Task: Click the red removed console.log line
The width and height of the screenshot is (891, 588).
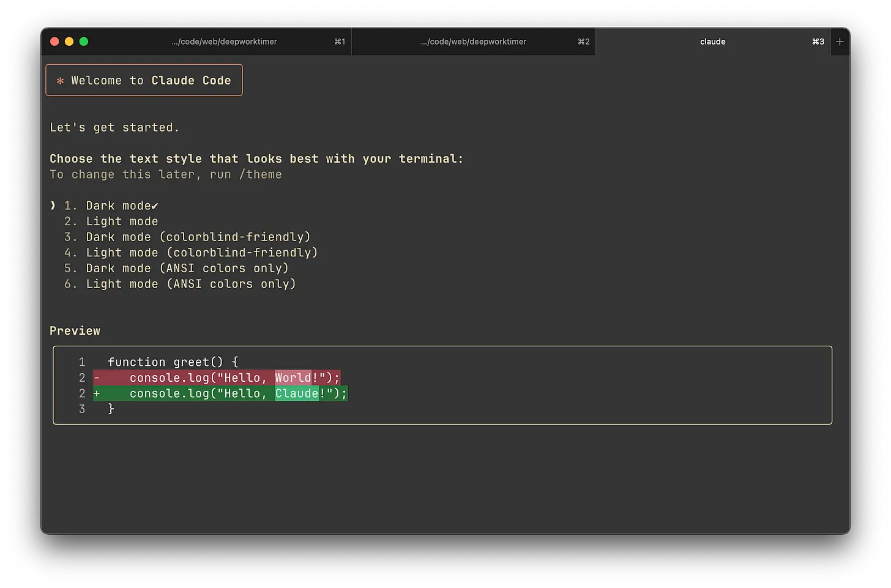Action: pyautogui.click(x=217, y=378)
